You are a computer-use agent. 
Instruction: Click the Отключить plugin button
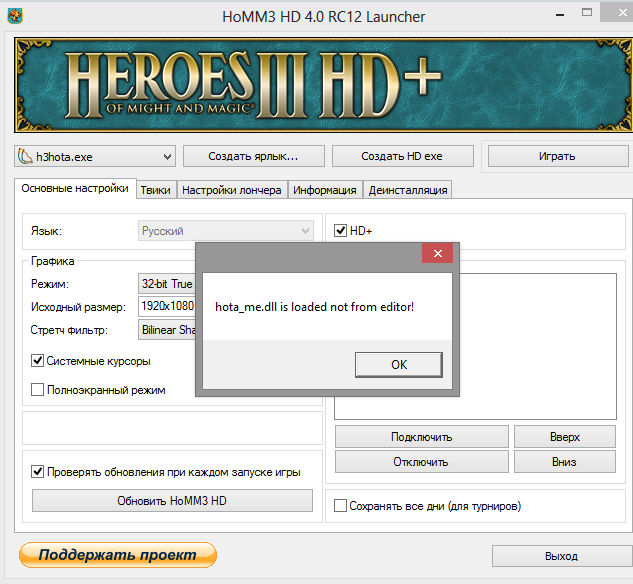421,462
